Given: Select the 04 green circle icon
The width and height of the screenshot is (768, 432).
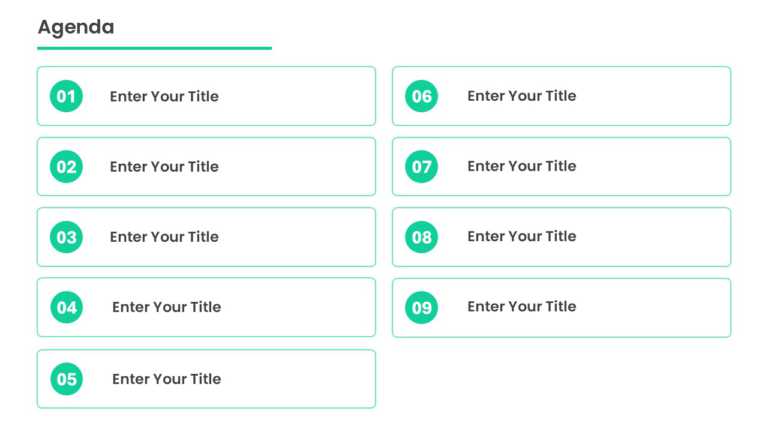Looking at the screenshot, I should tap(67, 308).
